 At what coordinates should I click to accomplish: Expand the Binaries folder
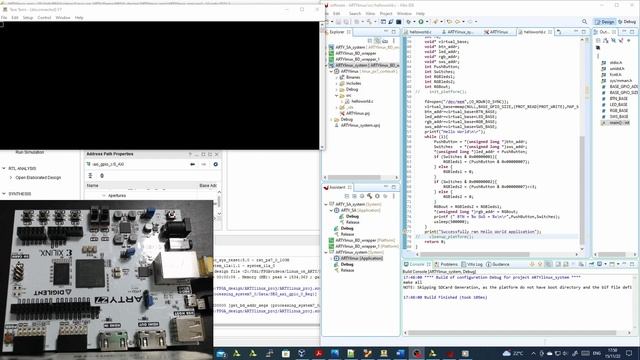(x=337, y=77)
